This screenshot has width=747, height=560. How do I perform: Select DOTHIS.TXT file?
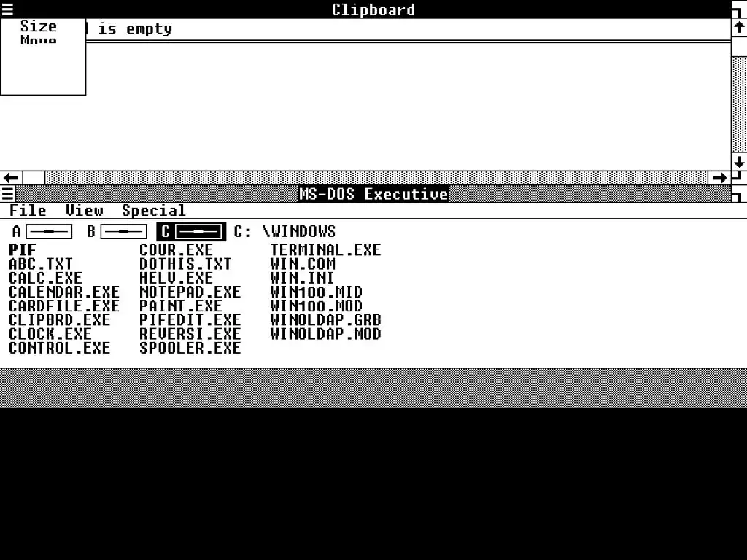185,264
